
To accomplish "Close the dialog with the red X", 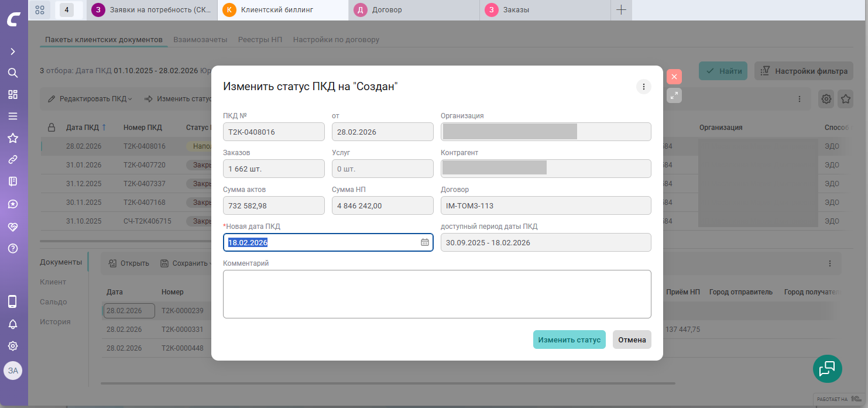I will click(674, 77).
